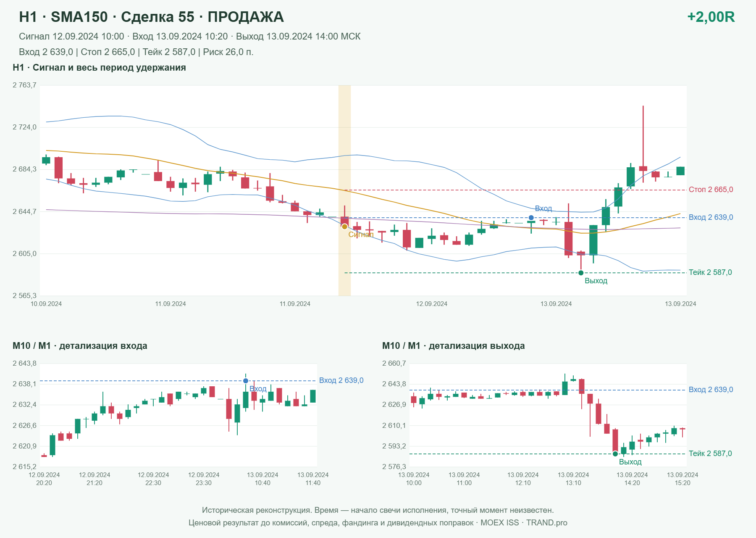Click the signal, entry and exit timestamps line

(190, 37)
